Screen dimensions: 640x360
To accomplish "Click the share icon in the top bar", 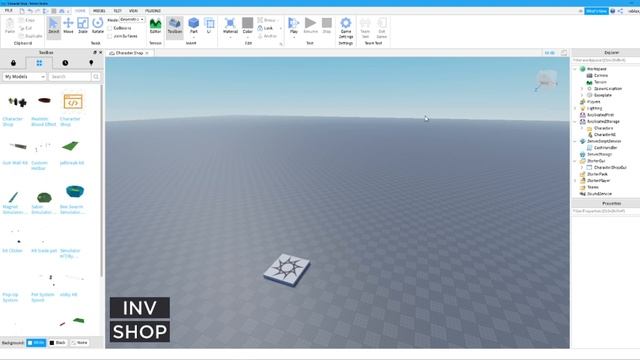I will (620, 11).
